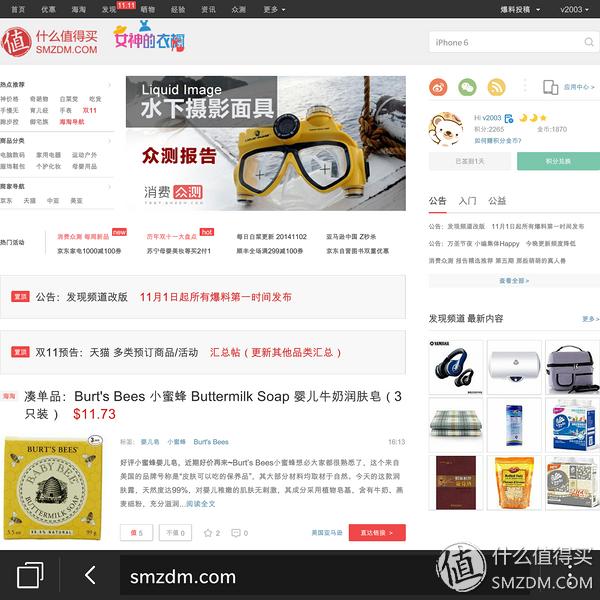Open the 家用电器 category link
600x600 pixels.
[x=49, y=155]
